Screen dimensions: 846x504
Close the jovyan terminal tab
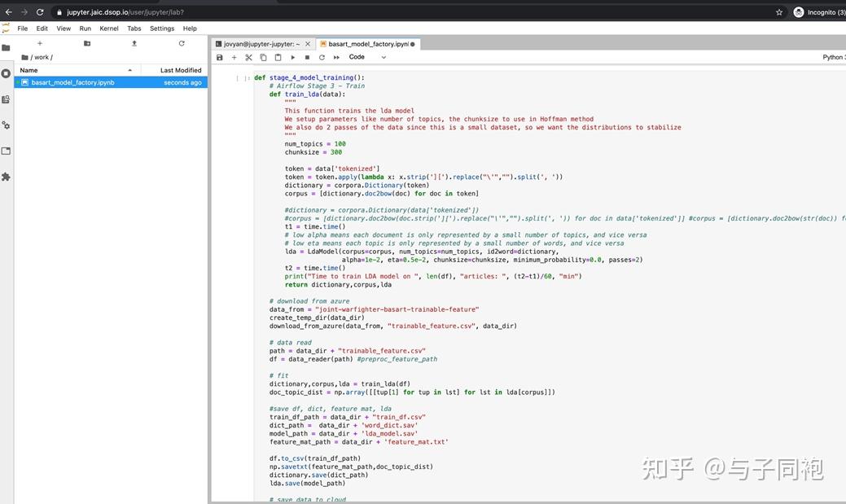click(x=308, y=44)
